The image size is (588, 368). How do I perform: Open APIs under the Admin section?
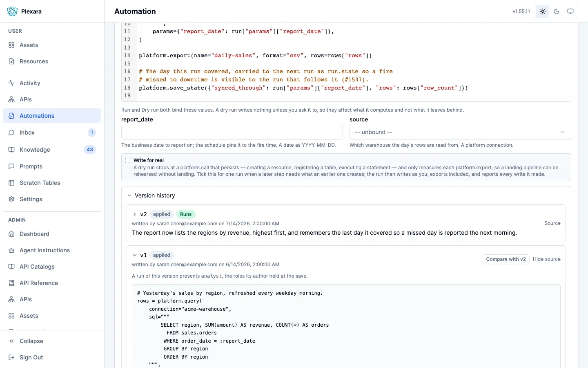(x=52, y=299)
